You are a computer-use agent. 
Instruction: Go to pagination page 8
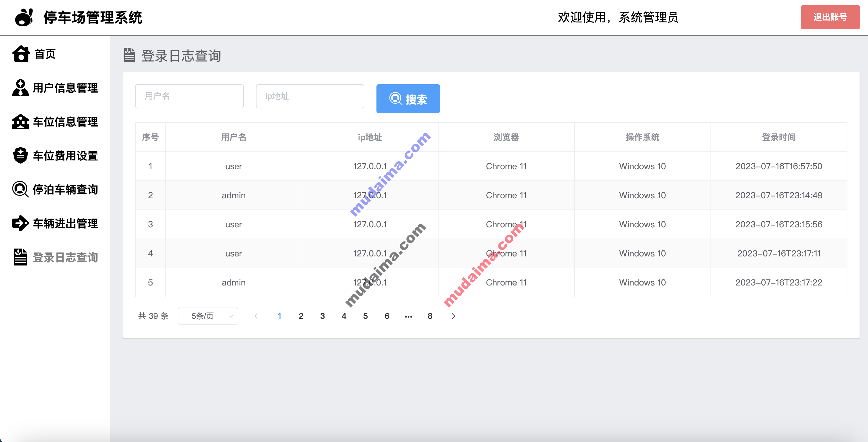click(x=430, y=316)
